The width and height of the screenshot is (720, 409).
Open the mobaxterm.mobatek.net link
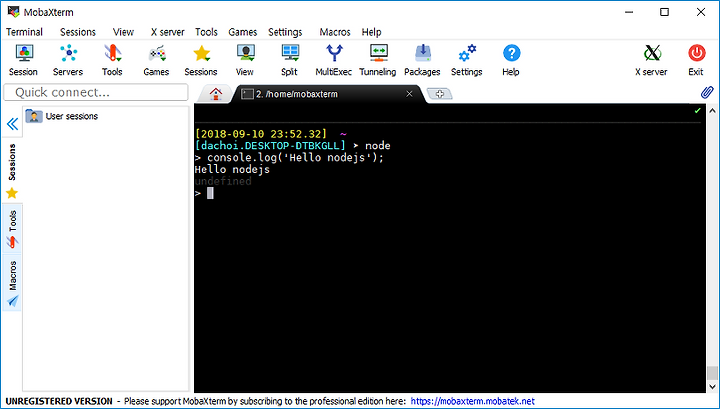click(x=472, y=401)
